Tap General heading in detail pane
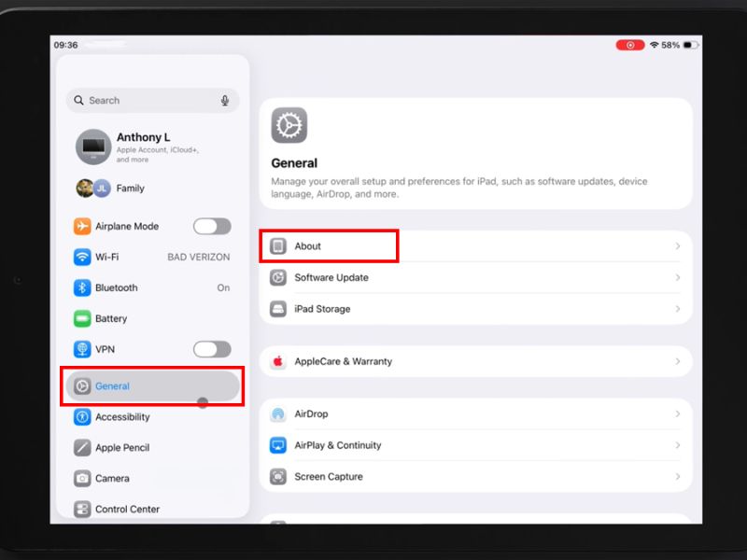The image size is (747, 560). click(294, 163)
